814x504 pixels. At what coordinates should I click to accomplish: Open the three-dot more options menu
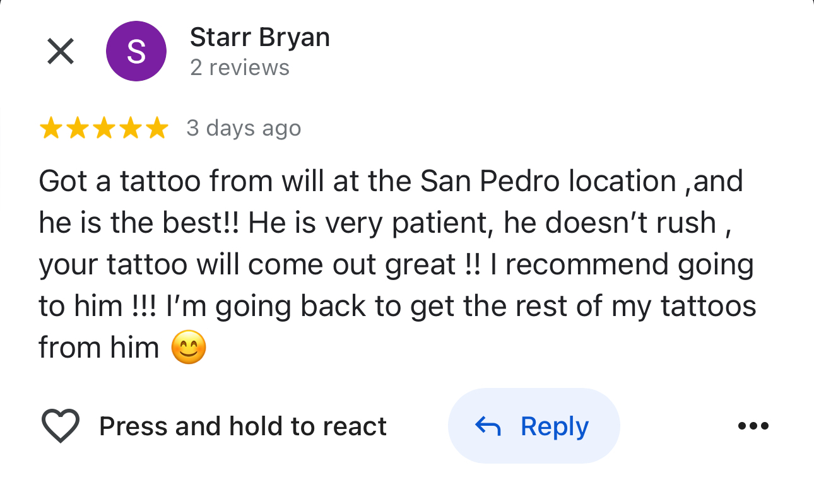(x=753, y=426)
